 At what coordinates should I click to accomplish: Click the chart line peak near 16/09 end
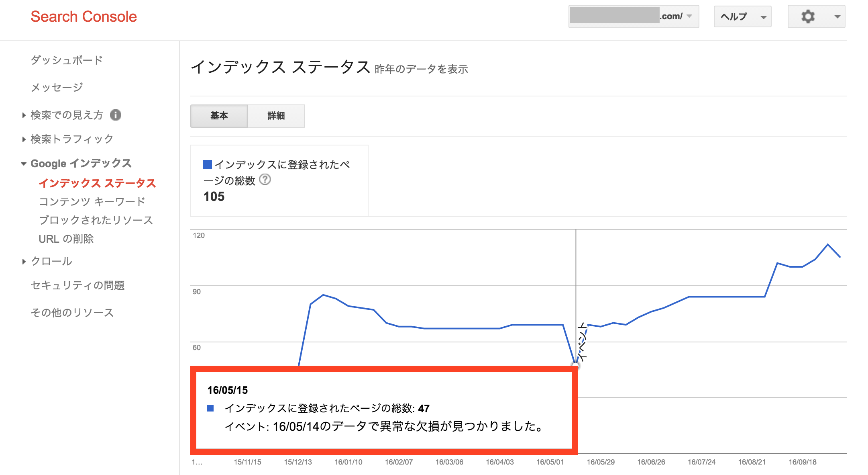pyautogui.click(x=828, y=244)
